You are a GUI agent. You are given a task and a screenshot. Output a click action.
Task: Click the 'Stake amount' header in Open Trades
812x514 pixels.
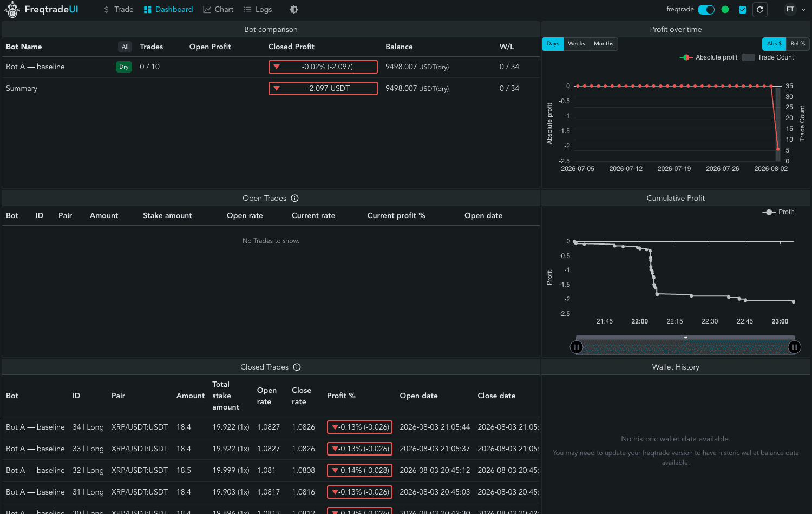point(167,216)
